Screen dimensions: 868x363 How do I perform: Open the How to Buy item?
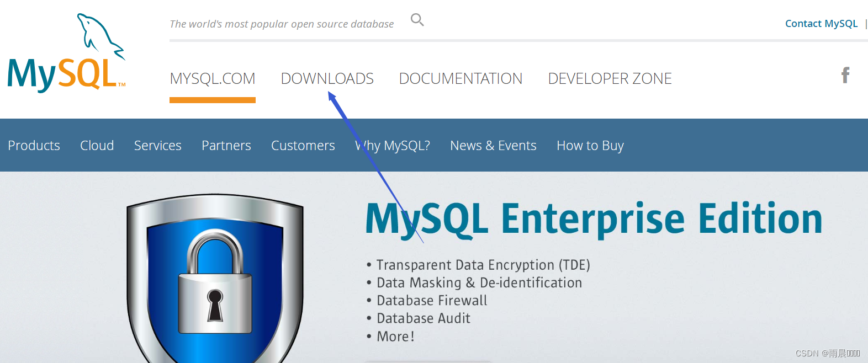[590, 146]
